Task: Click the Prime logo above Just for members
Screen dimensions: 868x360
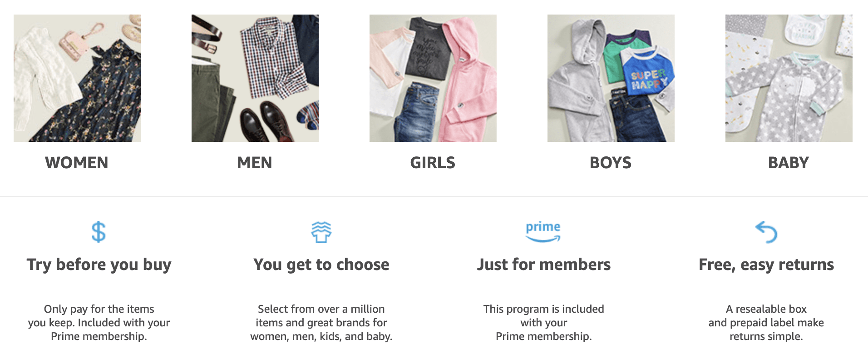Action: (x=543, y=230)
